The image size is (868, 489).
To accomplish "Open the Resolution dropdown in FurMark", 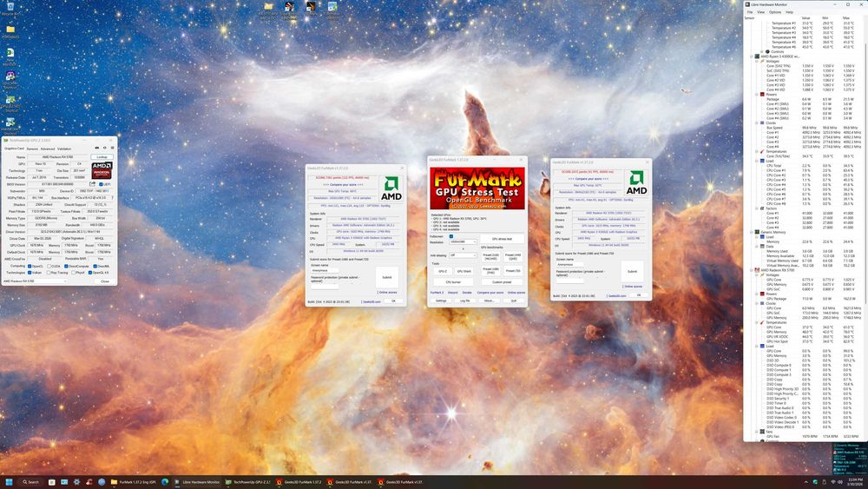I will coord(463,242).
